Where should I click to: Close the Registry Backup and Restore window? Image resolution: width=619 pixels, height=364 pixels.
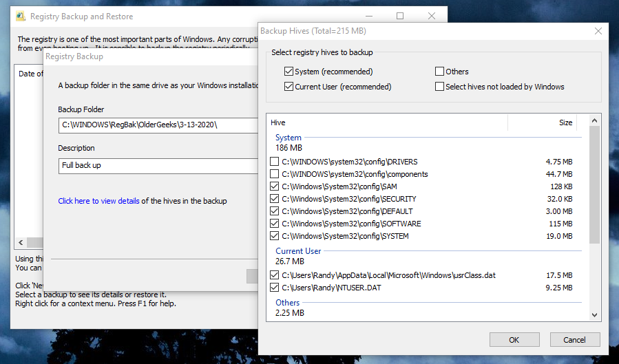point(432,16)
